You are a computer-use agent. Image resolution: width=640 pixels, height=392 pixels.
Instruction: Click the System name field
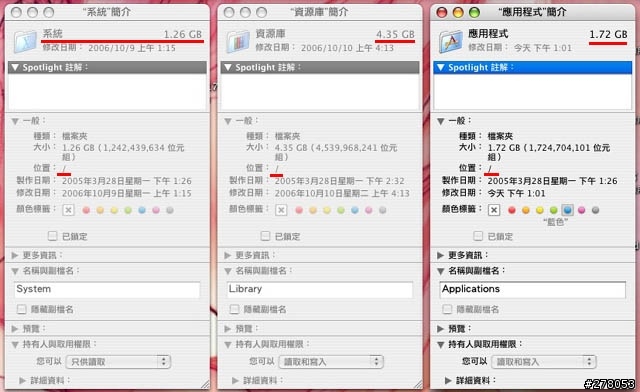point(107,290)
